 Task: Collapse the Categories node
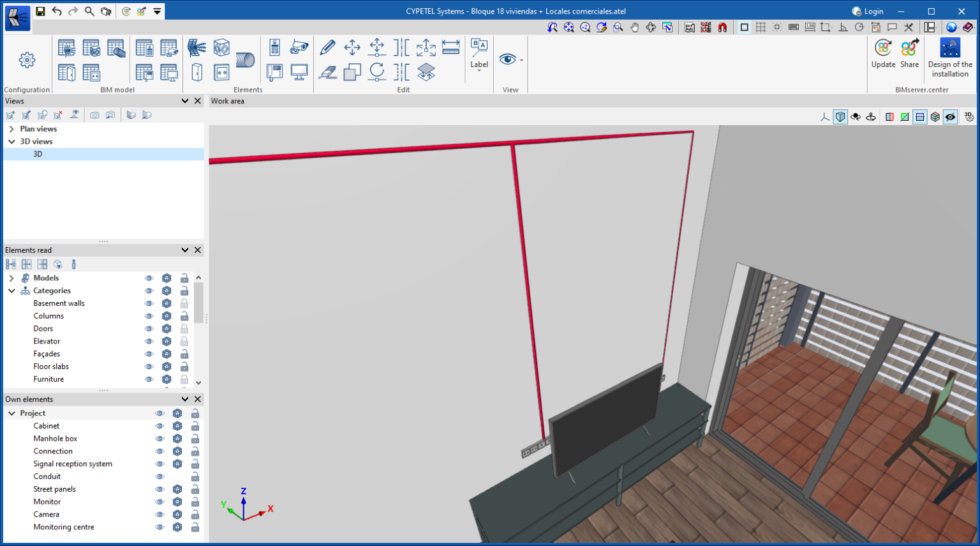pos(11,291)
